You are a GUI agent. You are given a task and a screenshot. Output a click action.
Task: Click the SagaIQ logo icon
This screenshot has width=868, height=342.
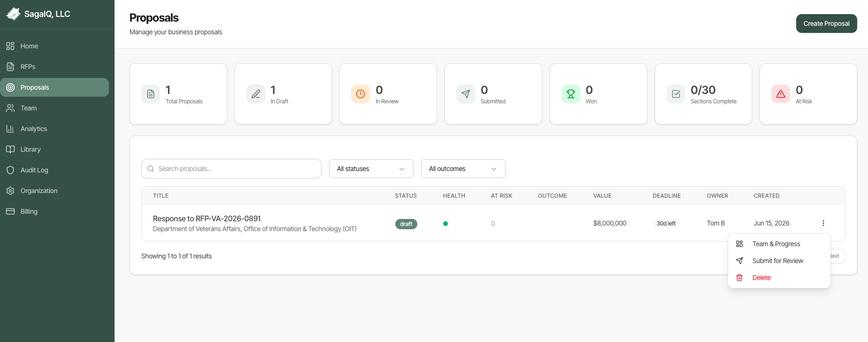[x=13, y=14]
